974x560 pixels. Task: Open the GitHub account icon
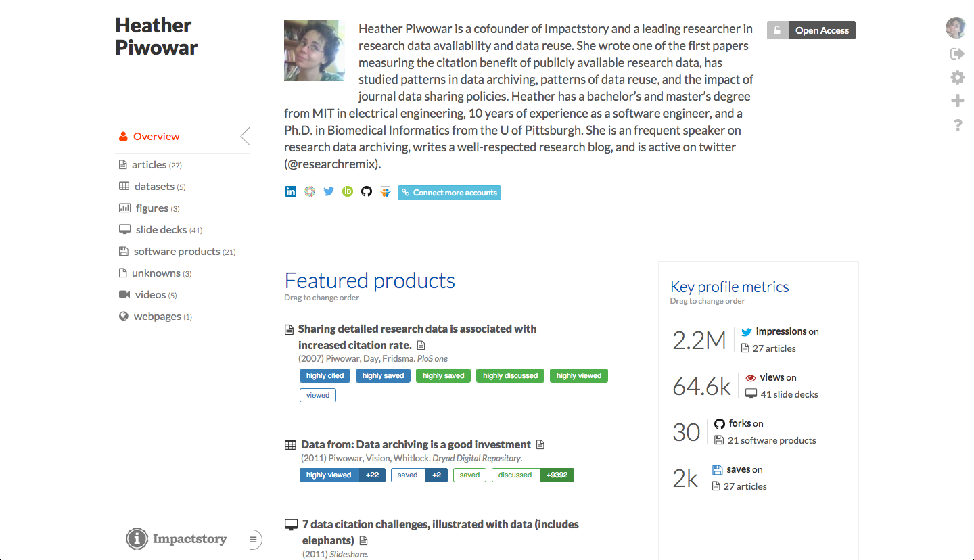coord(367,192)
